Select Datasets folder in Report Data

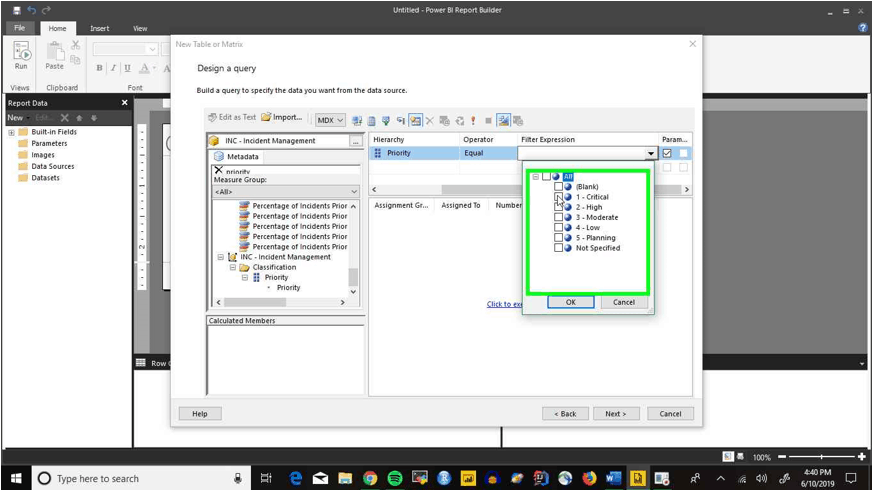pyautogui.click(x=45, y=178)
